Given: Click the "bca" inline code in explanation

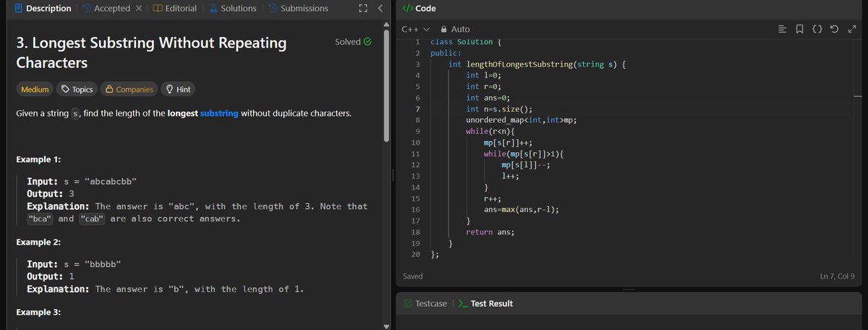Looking at the screenshot, I should click(40, 219).
